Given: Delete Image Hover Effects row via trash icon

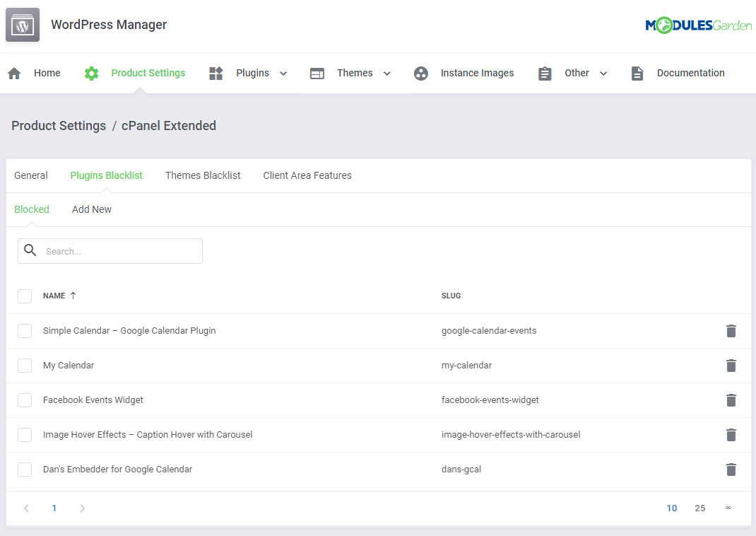Looking at the screenshot, I should [x=731, y=435].
